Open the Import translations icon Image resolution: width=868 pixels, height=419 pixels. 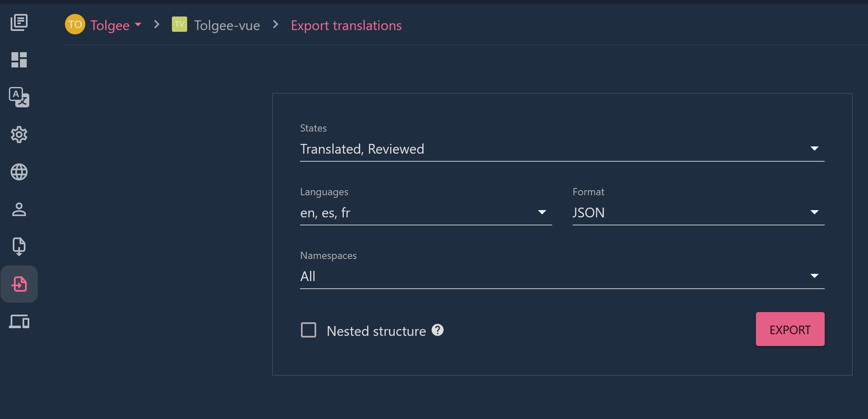[19, 247]
